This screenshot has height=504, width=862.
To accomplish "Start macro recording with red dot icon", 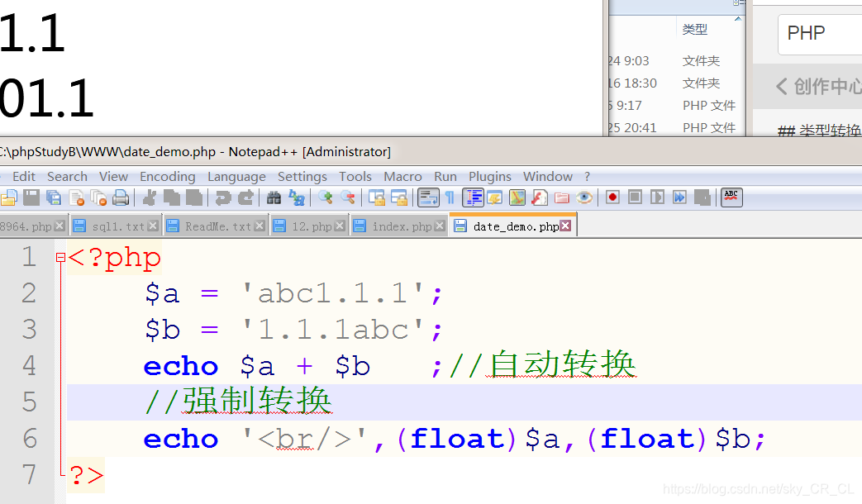I will tap(612, 197).
